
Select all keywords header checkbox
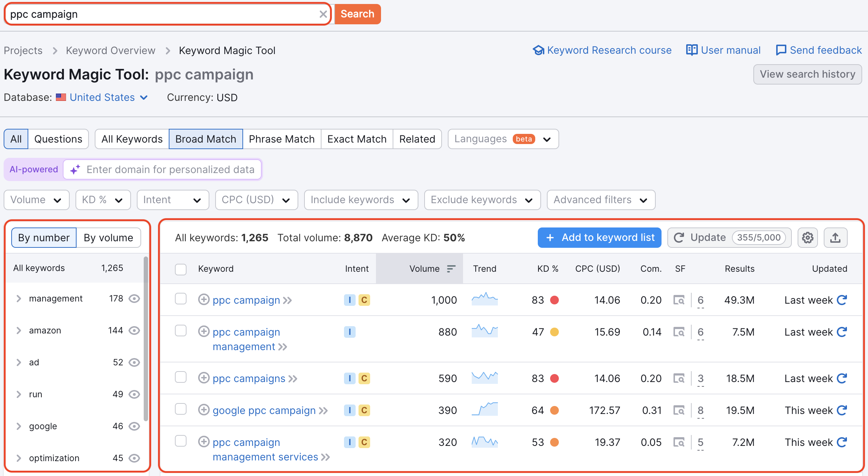tap(181, 269)
